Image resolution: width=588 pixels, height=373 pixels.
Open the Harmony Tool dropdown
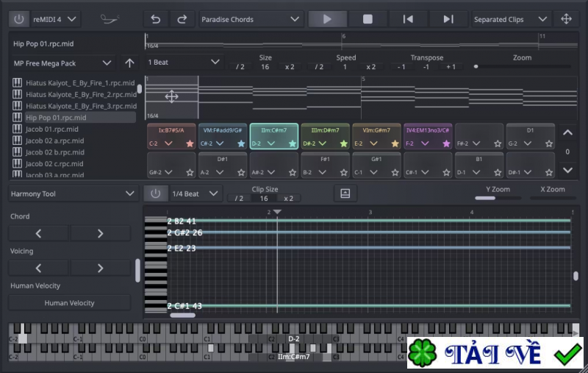click(73, 193)
